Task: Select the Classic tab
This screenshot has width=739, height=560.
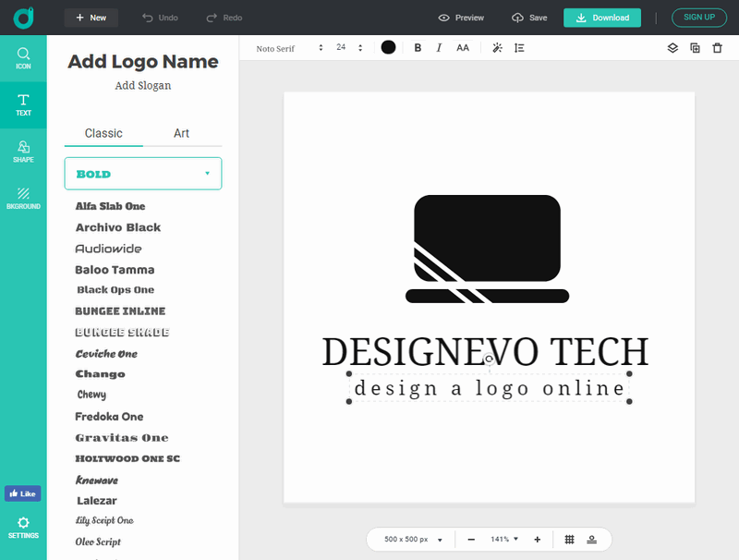Action: pos(103,133)
